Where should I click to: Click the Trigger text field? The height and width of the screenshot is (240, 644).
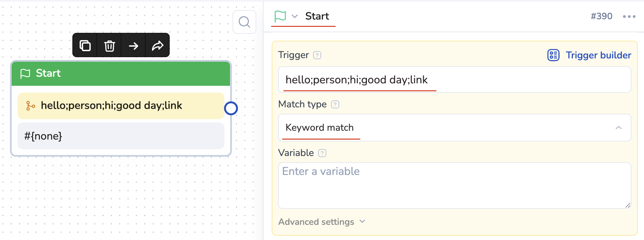click(454, 80)
